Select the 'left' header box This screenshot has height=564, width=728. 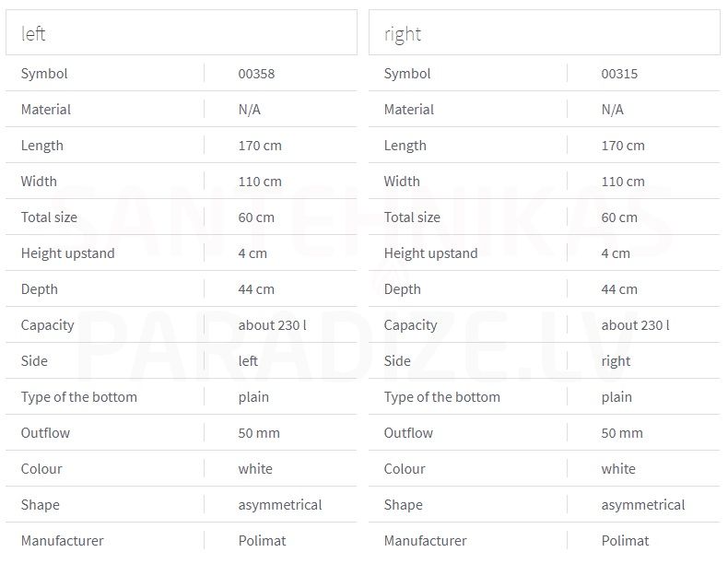(182, 32)
